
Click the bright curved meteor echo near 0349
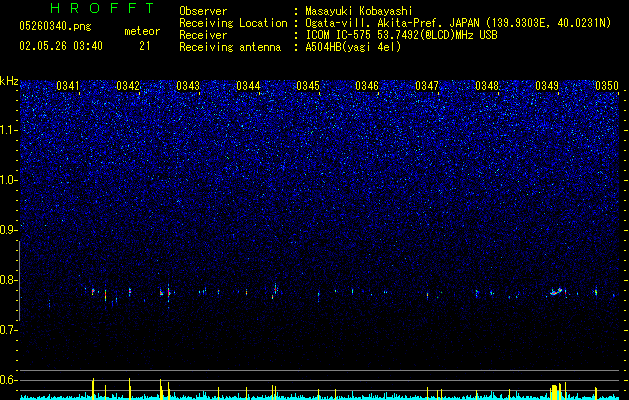point(556,292)
